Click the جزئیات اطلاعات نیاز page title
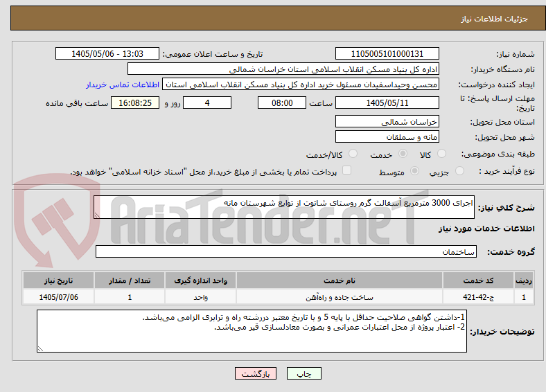Viewport: 546px width, 392px height. tap(495, 19)
